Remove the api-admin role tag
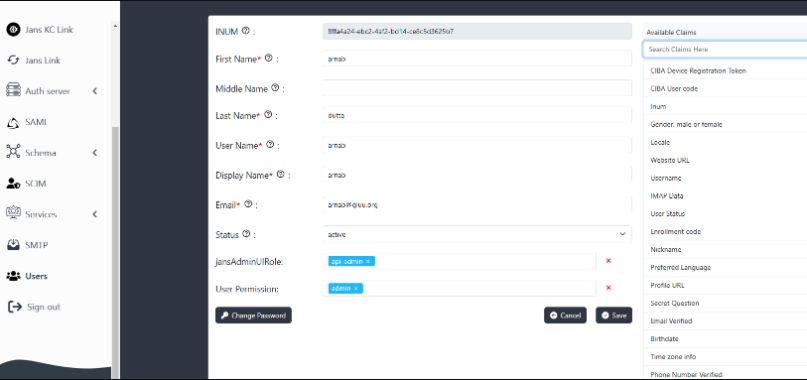This screenshot has width=807, height=380. click(x=368, y=262)
